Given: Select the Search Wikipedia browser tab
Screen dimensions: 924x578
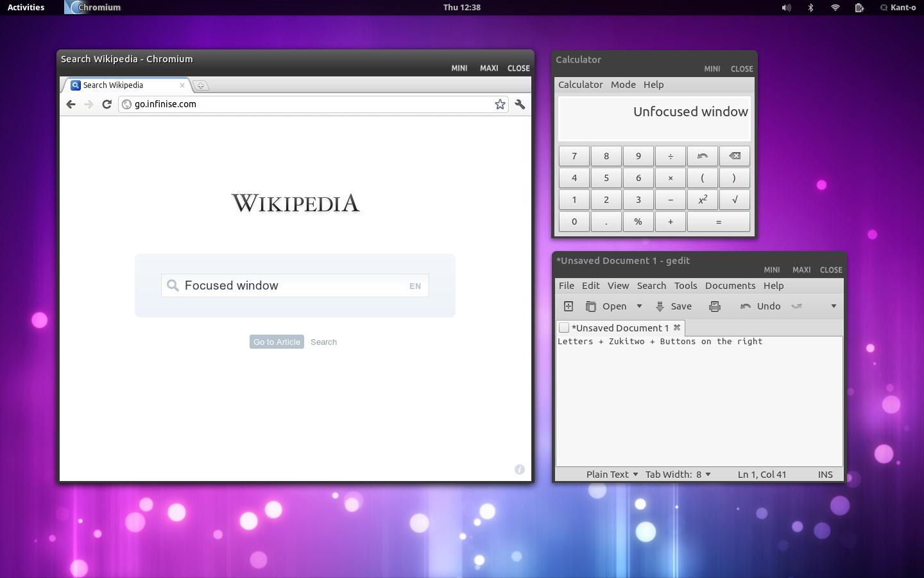Looking at the screenshot, I should click(126, 85).
